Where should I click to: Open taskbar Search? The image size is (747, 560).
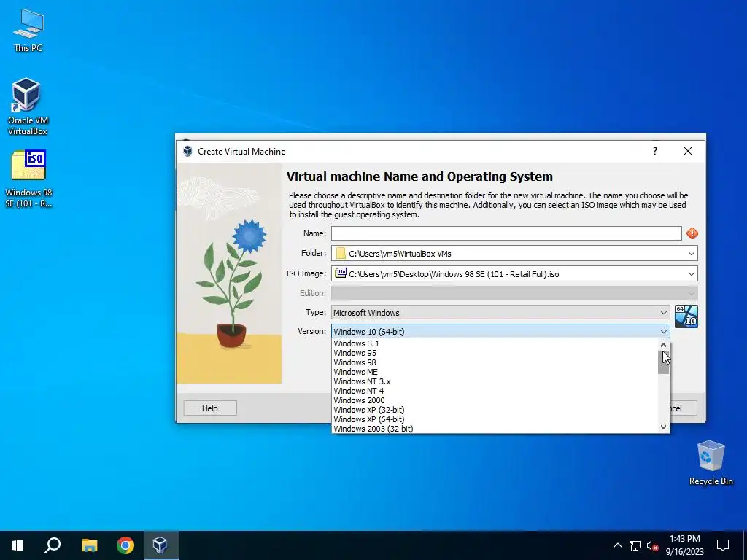click(x=53, y=545)
